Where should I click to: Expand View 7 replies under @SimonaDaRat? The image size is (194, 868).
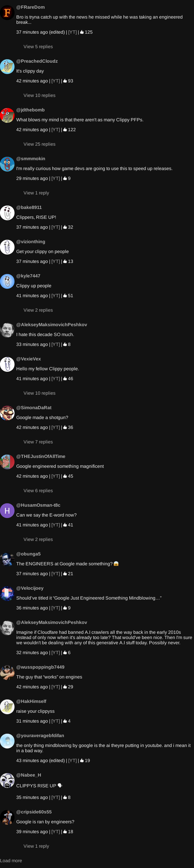click(x=38, y=442)
